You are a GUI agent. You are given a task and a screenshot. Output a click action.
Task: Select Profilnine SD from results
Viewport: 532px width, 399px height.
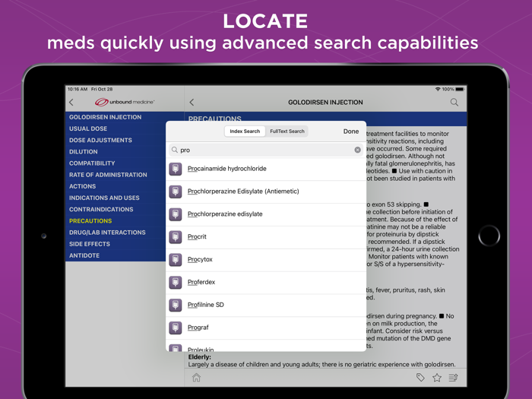[x=266, y=305]
